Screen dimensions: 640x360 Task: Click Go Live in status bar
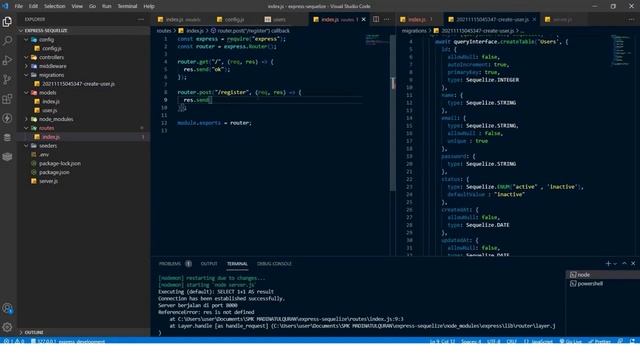coord(571,341)
